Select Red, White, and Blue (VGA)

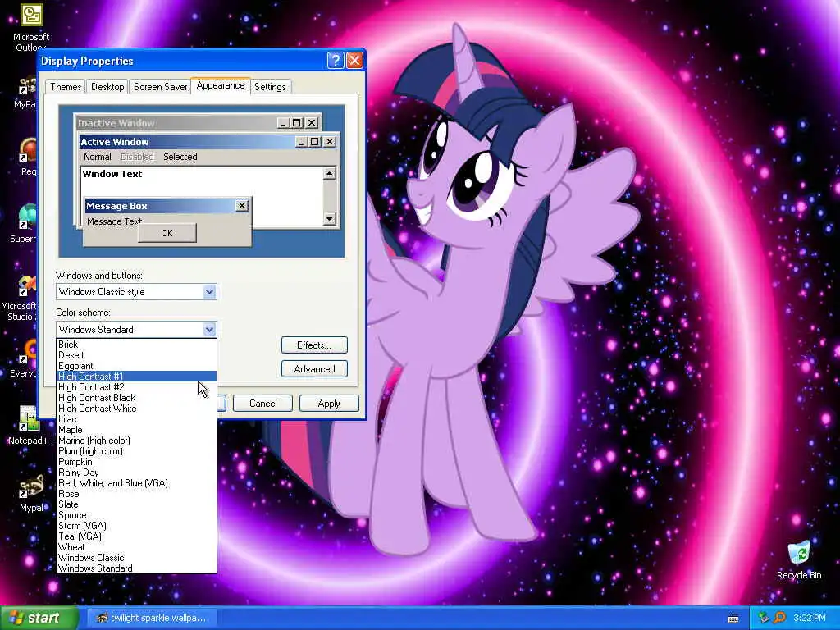[x=137, y=483]
